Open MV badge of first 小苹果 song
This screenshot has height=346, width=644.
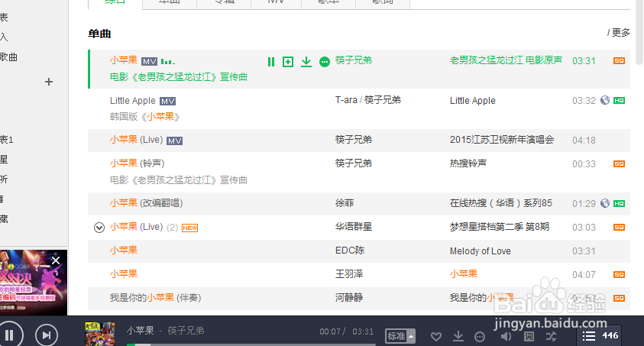pyautogui.click(x=149, y=62)
